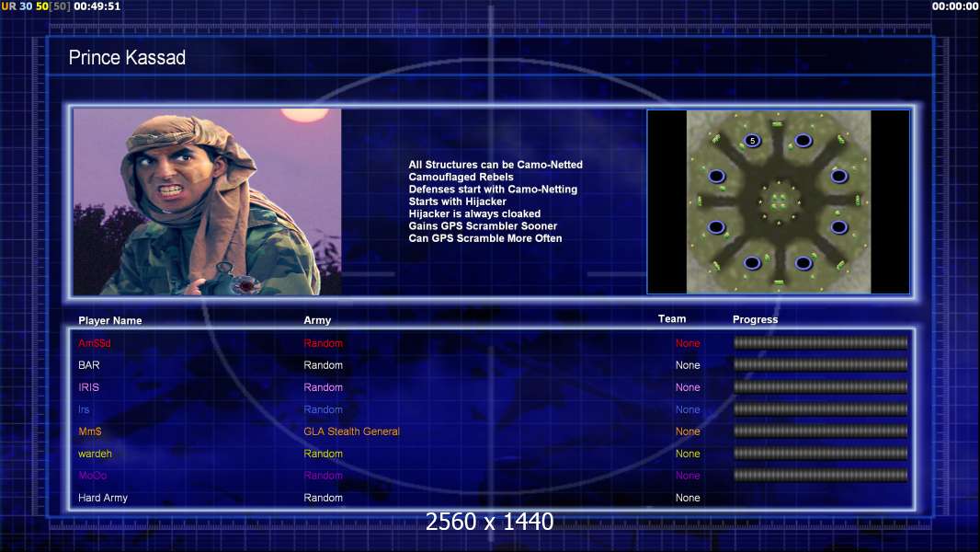
Task: Select player name BAR
Action: point(89,365)
